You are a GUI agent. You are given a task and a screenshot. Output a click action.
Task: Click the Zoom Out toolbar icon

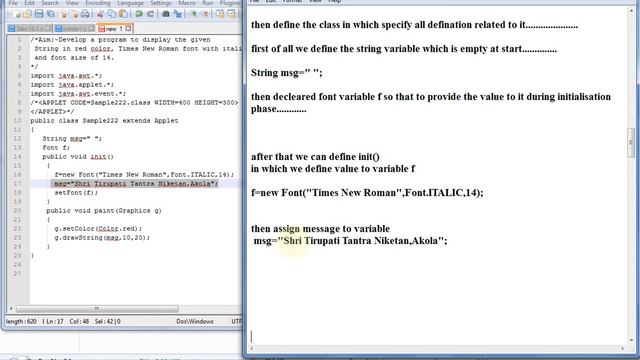tap(205, 14)
